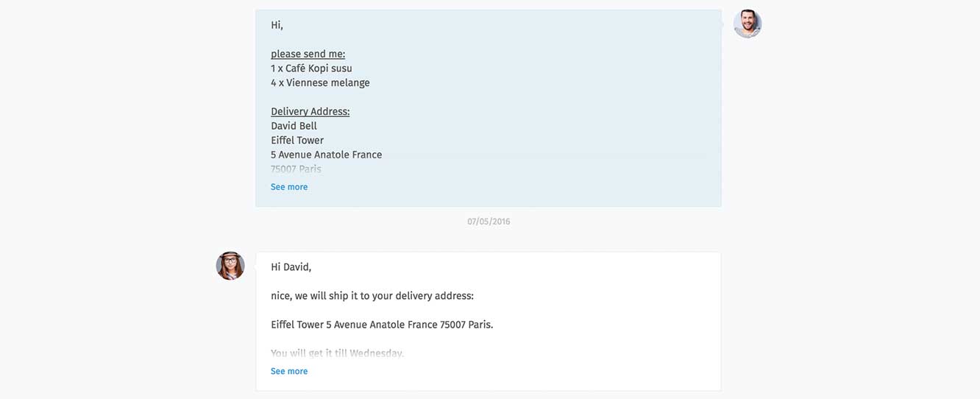Click the faded '75007 Paris' line

296,169
